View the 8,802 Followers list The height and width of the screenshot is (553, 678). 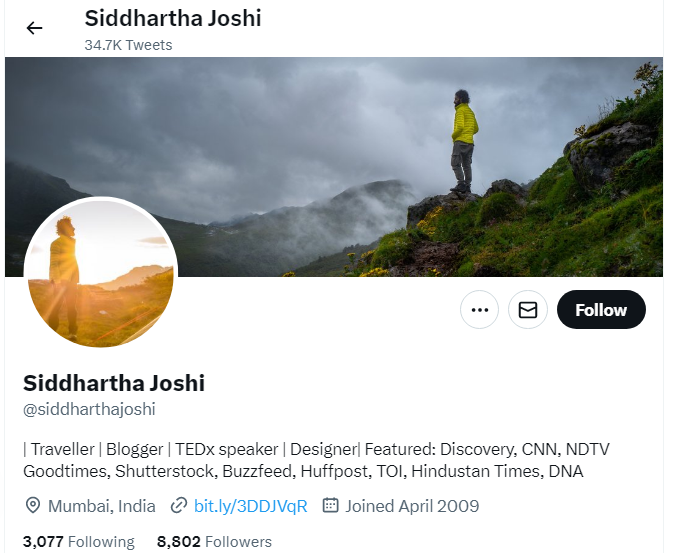click(214, 541)
